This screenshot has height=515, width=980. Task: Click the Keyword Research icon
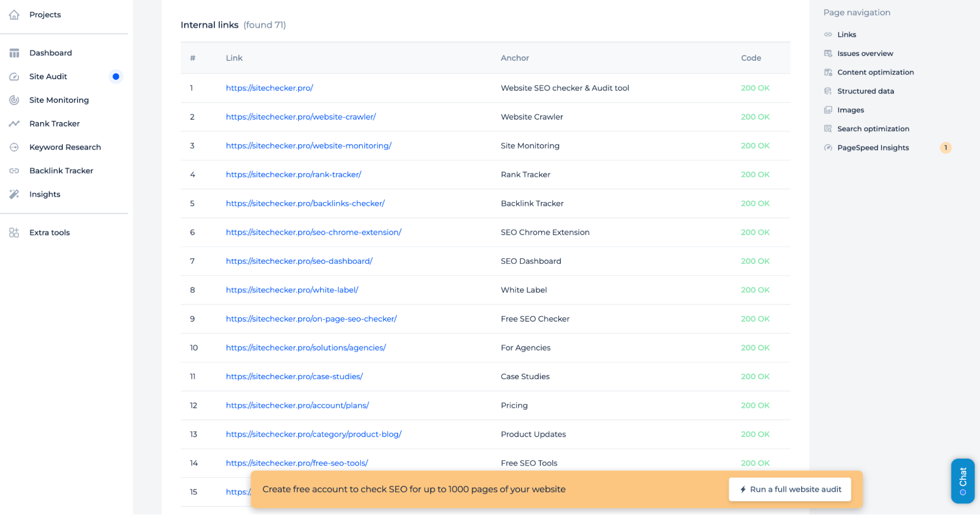14,147
